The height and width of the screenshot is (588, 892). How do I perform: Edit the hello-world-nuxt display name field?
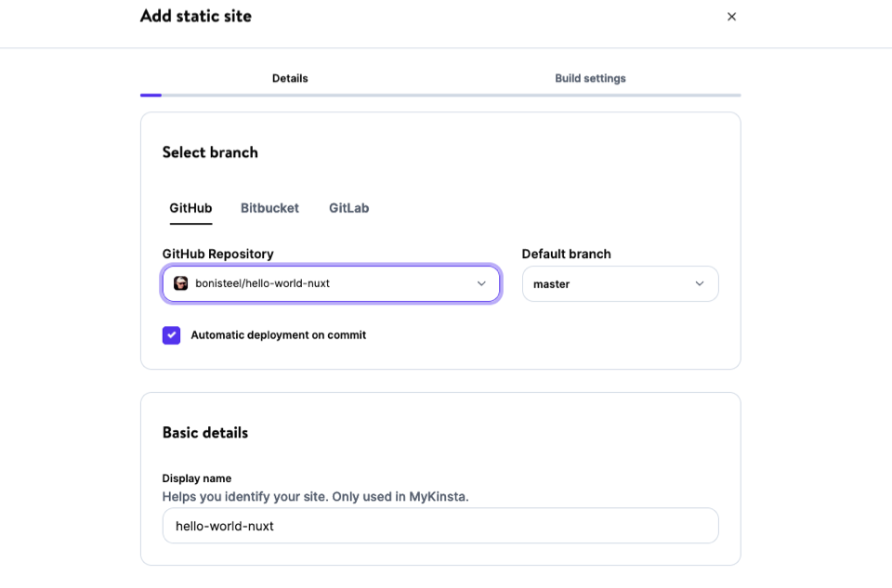tap(439, 525)
